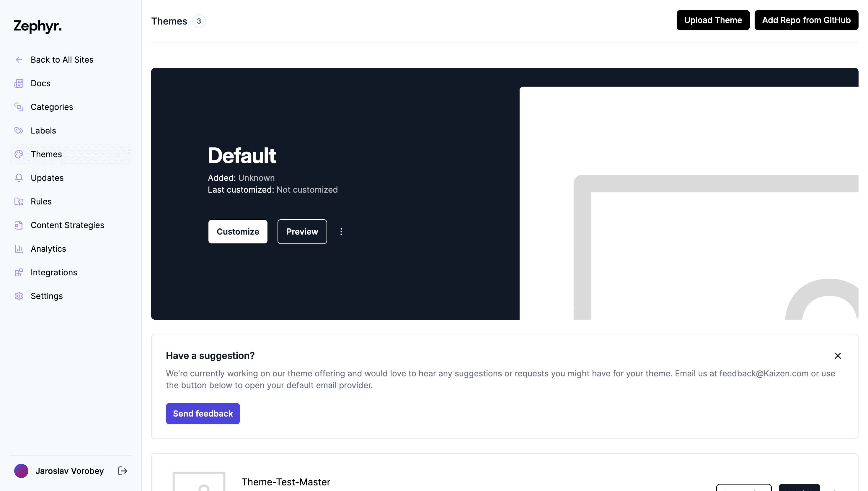
Task: Click the Updates bell icon
Action: (x=19, y=178)
